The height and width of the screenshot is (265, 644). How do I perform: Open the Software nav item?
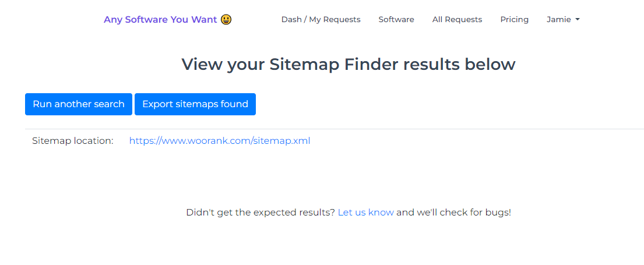coord(396,19)
